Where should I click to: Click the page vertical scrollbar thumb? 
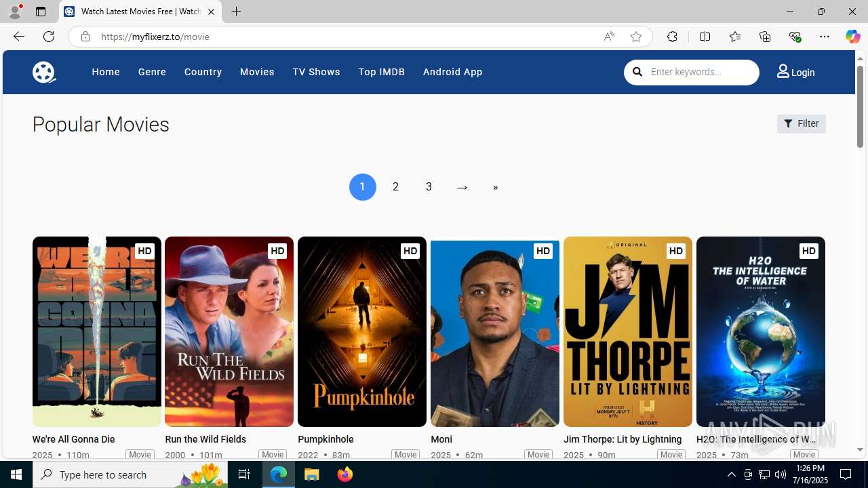tap(860, 106)
